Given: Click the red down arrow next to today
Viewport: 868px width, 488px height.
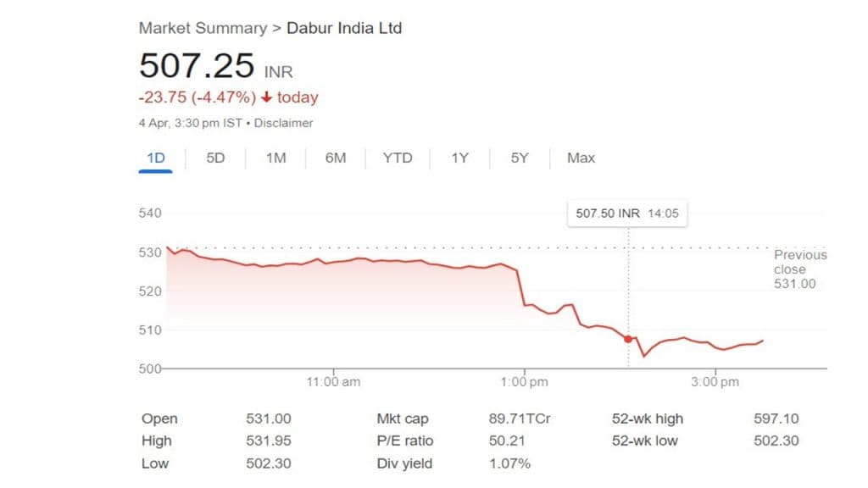Looking at the screenshot, I should pos(266,97).
